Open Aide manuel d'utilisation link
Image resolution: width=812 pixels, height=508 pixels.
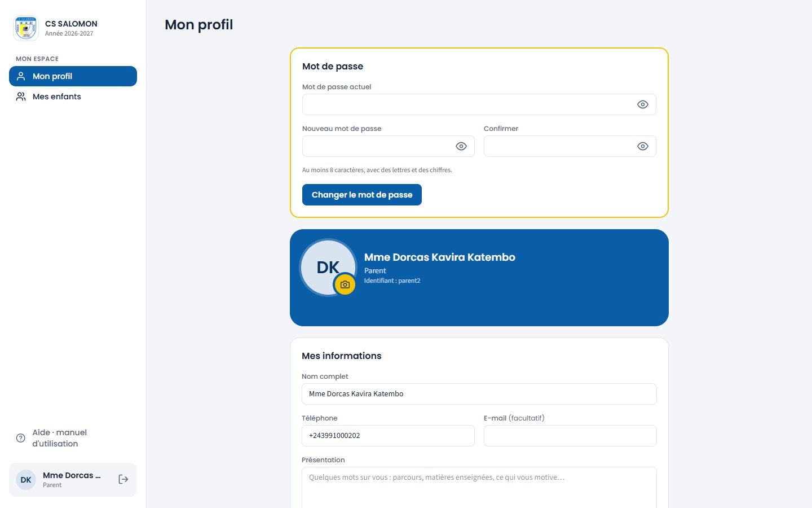click(x=73, y=438)
